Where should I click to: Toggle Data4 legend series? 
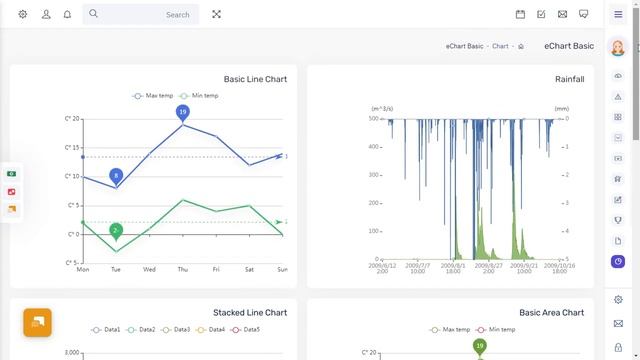tap(211, 329)
